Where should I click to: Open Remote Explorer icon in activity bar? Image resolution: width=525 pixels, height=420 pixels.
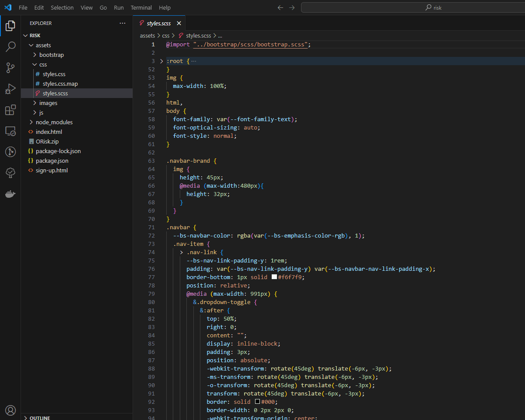(10, 131)
